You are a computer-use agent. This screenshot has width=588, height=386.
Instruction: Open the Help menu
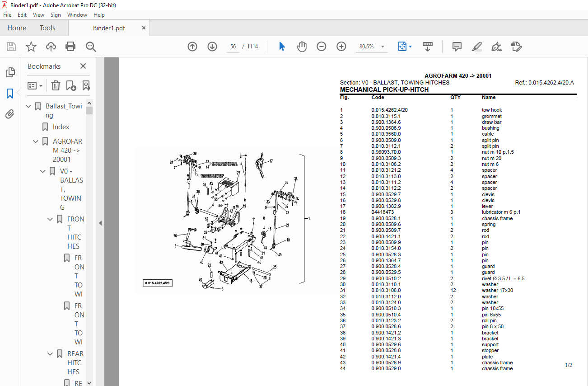pos(99,15)
